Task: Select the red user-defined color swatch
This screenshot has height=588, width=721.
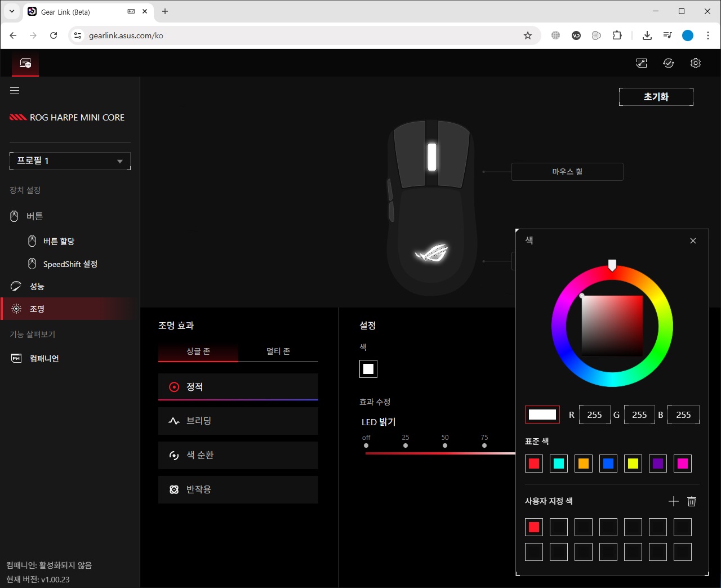Action: click(534, 527)
